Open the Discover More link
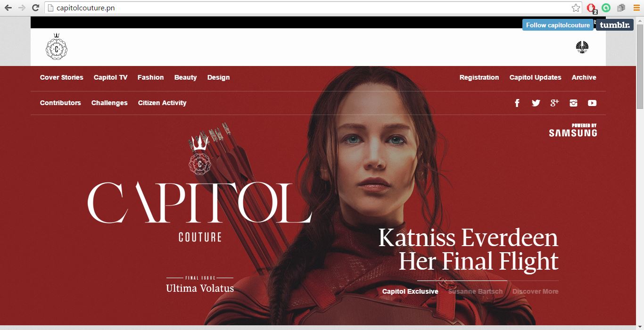 click(535, 291)
